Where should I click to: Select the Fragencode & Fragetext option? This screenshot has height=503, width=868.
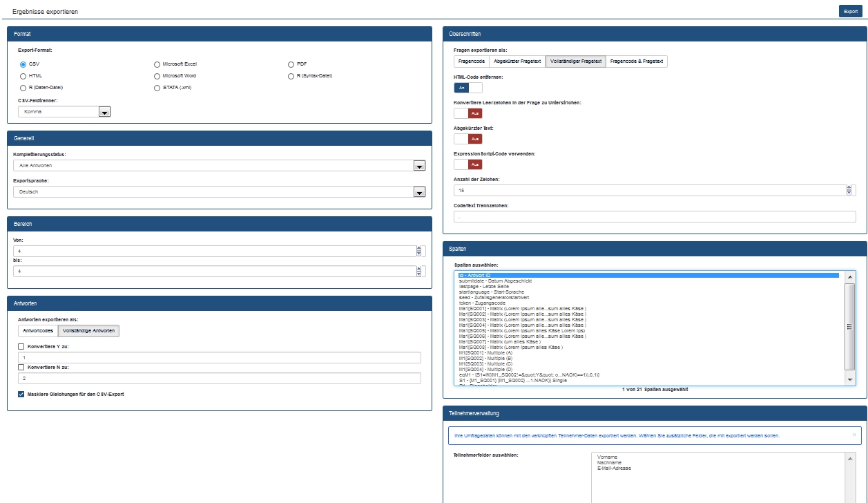point(637,61)
